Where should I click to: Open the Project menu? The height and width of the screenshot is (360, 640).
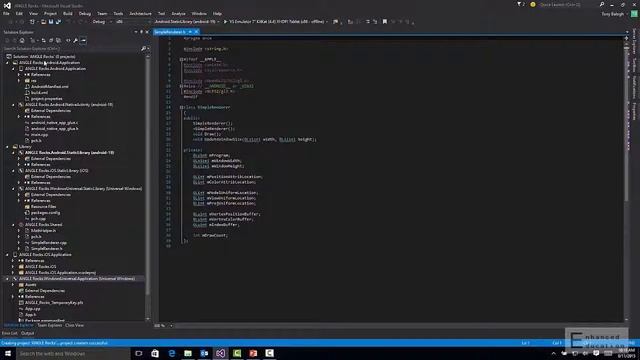point(50,13)
